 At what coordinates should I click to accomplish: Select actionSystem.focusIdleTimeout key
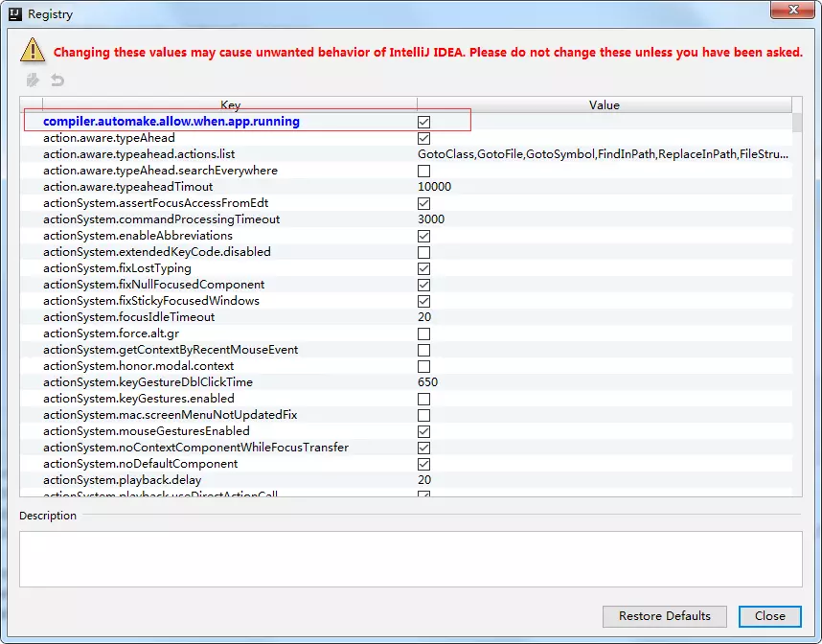coord(129,317)
